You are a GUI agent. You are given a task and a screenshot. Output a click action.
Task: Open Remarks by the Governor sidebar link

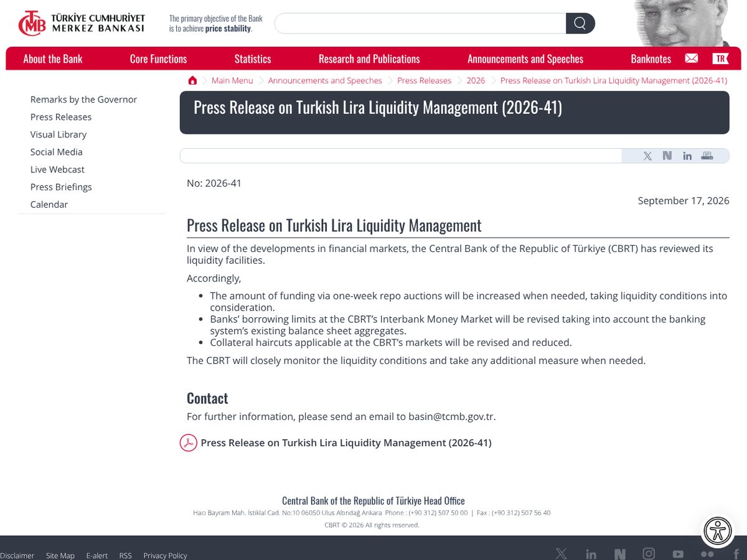(x=83, y=100)
